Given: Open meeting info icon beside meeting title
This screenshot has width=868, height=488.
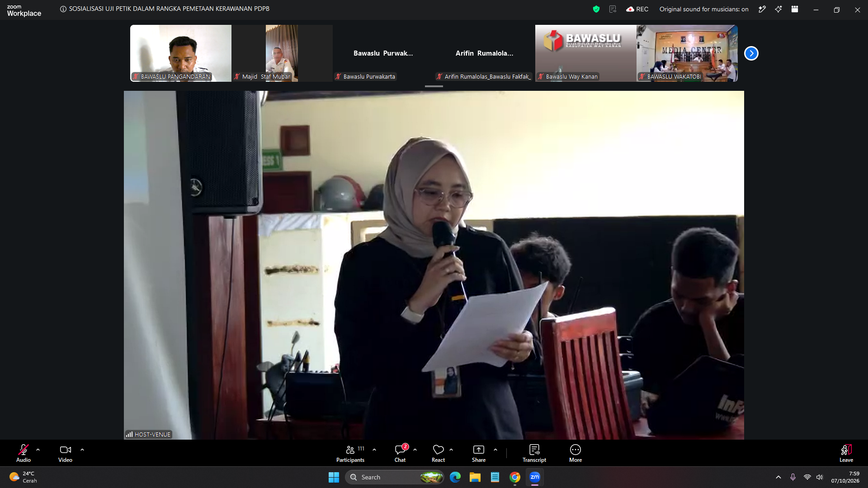Looking at the screenshot, I should click(63, 9).
